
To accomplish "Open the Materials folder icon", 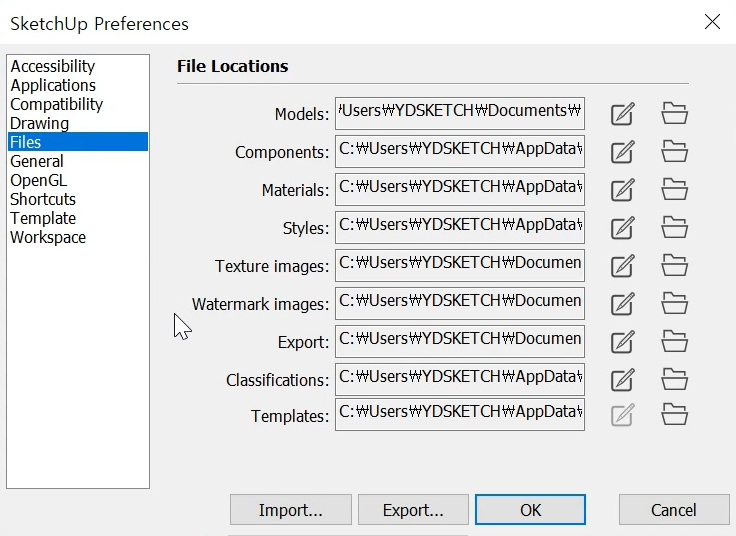I will (675, 189).
